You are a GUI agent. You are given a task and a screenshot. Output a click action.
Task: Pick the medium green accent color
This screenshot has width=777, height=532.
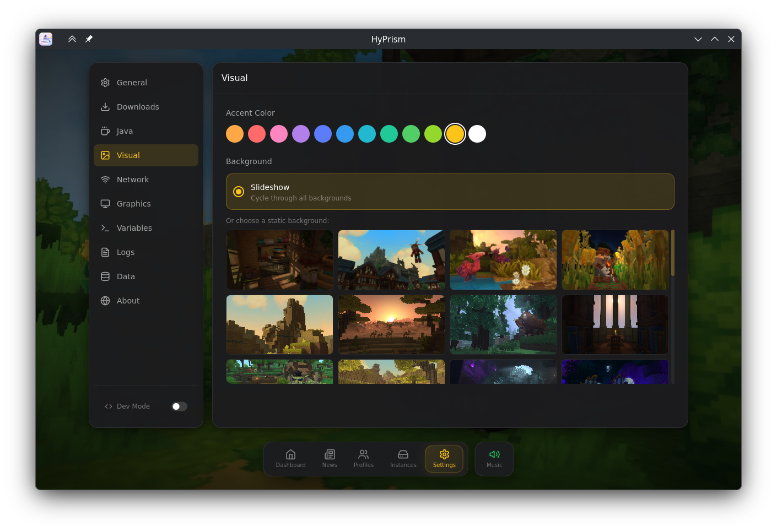pyautogui.click(x=411, y=134)
